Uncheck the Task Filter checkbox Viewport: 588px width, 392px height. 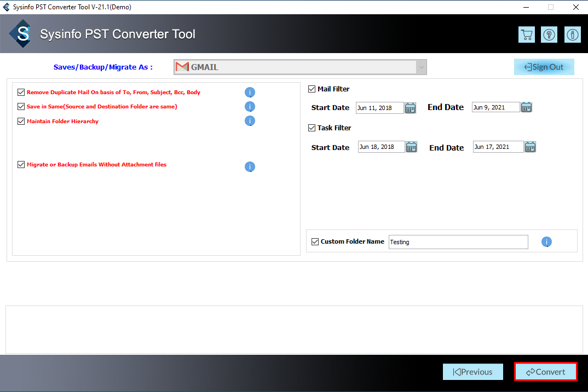click(x=312, y=128)
